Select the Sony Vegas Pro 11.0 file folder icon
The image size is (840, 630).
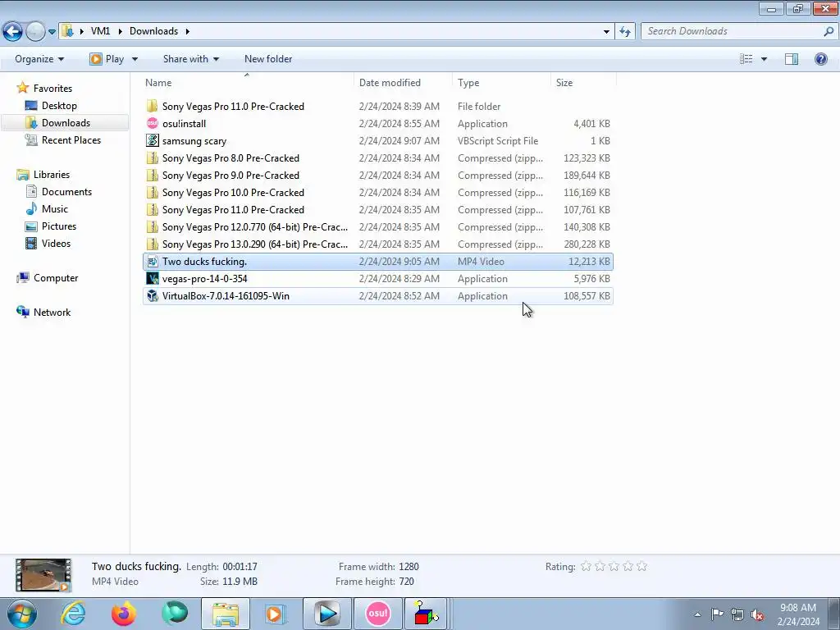(x=152, y=106)
